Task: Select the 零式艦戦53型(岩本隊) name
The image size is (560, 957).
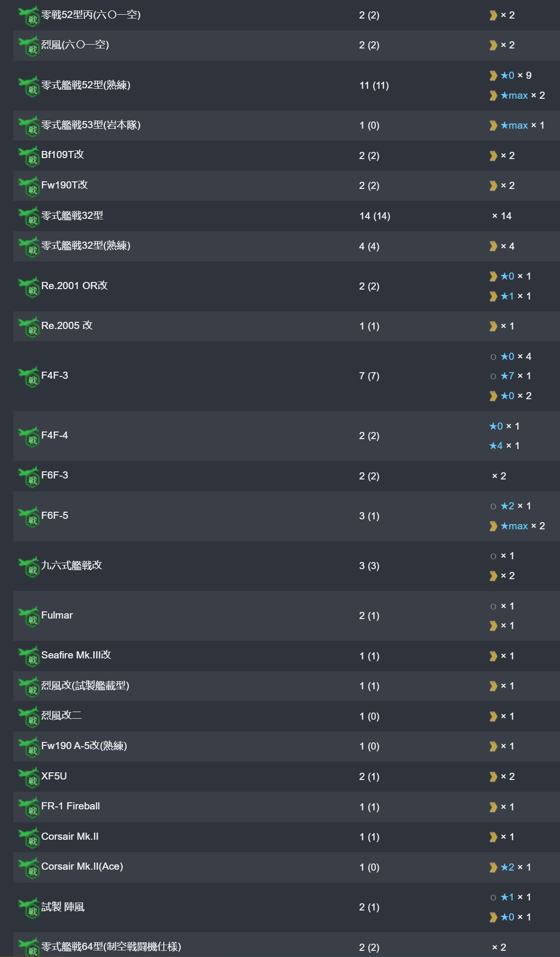Action: tap(91, 125)
